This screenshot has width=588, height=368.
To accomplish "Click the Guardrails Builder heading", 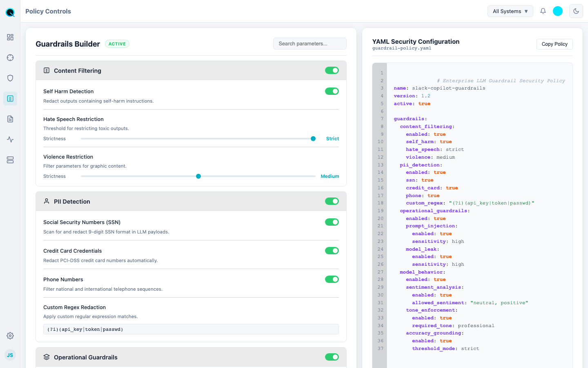I will 68,44.
